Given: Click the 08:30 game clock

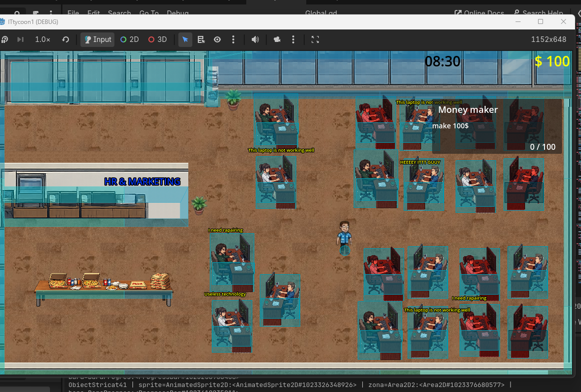Looking at the screenshot, I should (x=443, y=61).
